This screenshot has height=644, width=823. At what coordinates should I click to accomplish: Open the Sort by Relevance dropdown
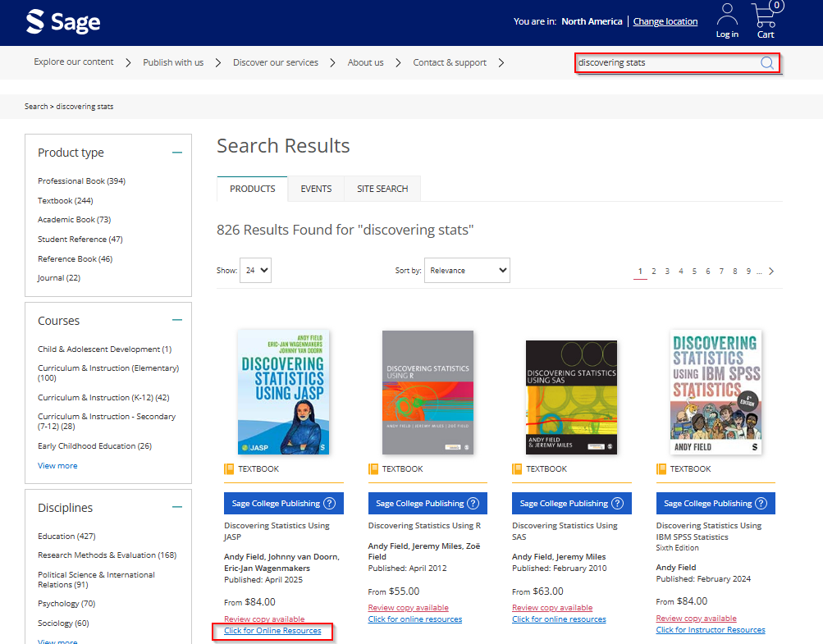tap(467, 270)
